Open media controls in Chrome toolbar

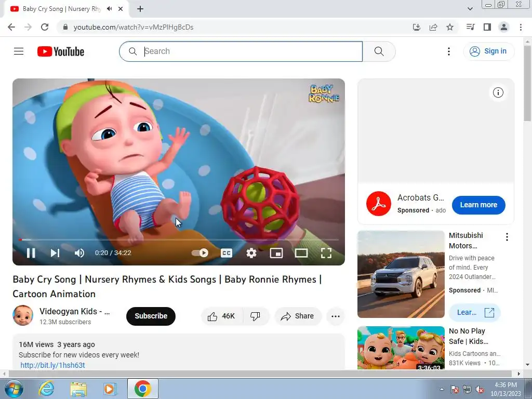(470, 27)
